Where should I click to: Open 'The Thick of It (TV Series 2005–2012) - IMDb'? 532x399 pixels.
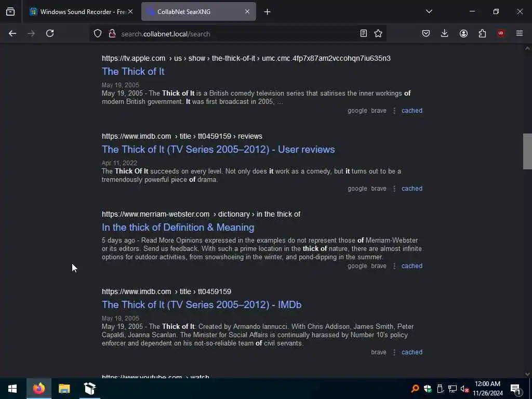click(x=202, y=304)
